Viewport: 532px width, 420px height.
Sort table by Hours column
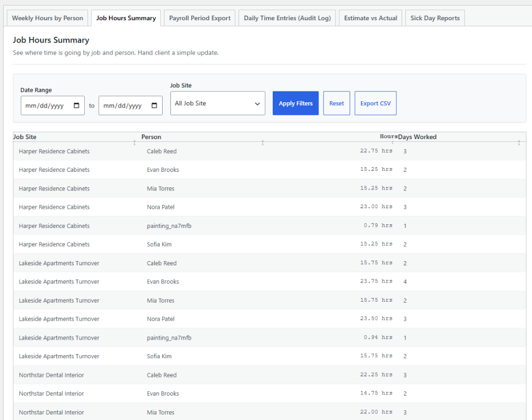tap(393, 142)
